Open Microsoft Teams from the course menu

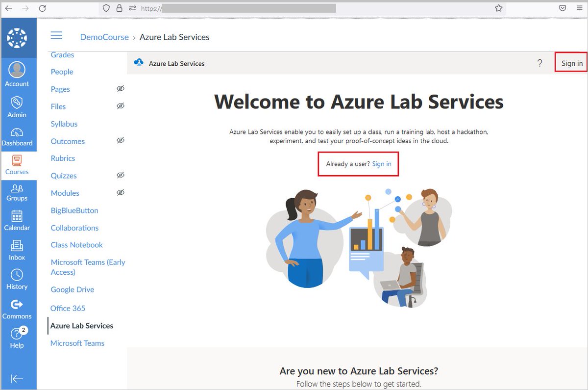pos(77,343)
